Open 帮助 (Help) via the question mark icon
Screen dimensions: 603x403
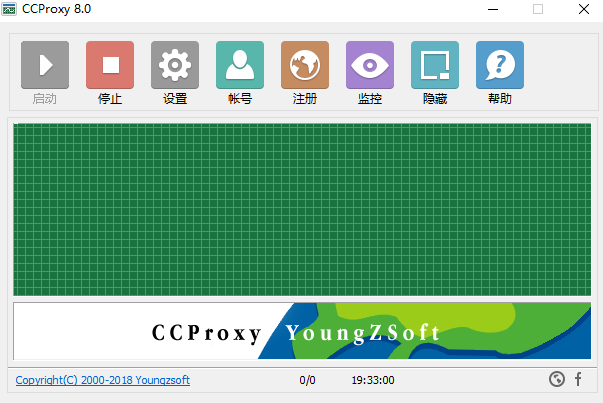[x=500, y=65]
